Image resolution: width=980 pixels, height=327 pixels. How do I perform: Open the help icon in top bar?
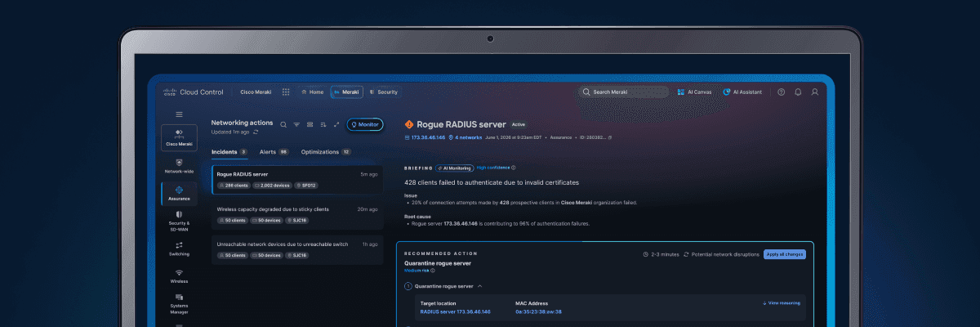click(782, 92)
